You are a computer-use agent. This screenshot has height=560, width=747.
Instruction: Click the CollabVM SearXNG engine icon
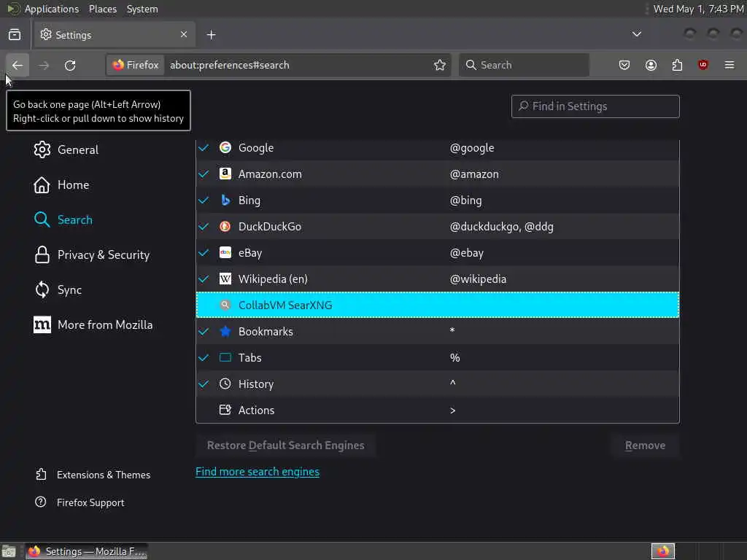[x=225, y=305]
